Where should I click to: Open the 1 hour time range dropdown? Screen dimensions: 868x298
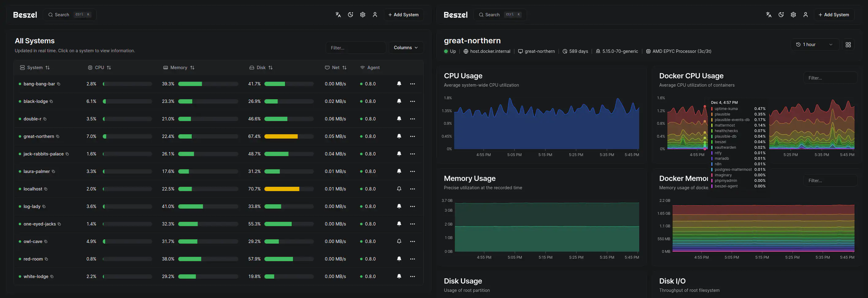click(815, 44)
